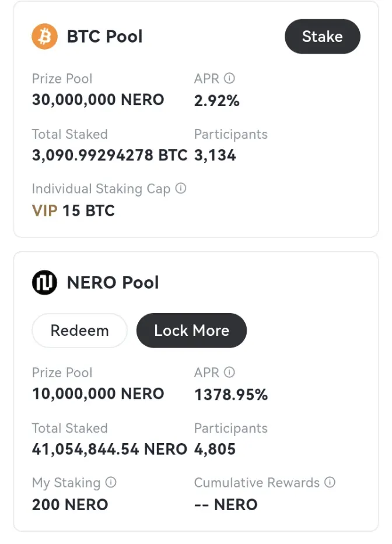
Task: Click the 3,090.99294278 BTC total staked
Action: (x=110, y=156)
